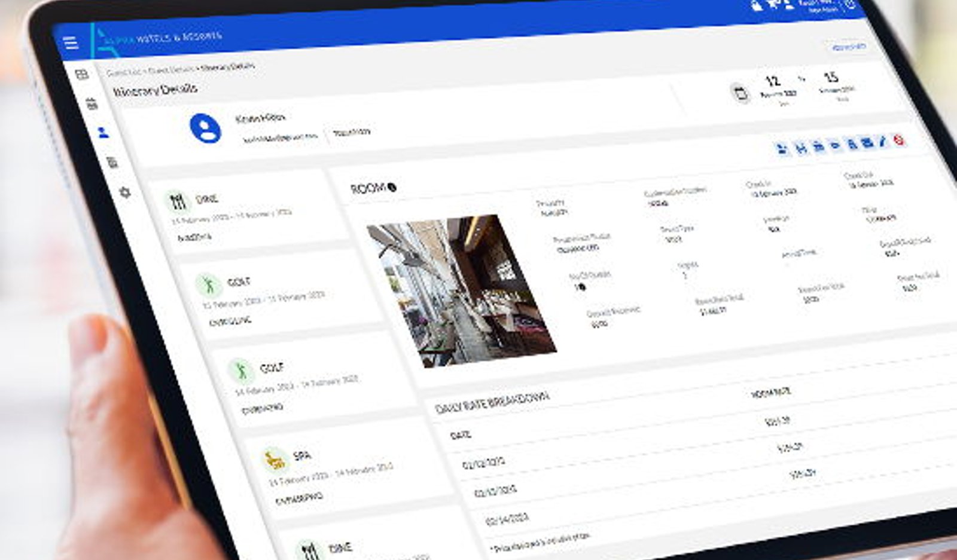Click the Alpha Hotels & Resorts logo
The image size is (957, 560).
click(x=157, y=39)
